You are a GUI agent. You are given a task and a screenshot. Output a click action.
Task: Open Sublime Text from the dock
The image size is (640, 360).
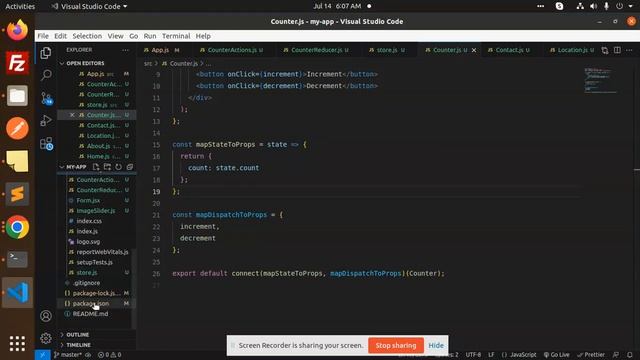pos(17,194)
